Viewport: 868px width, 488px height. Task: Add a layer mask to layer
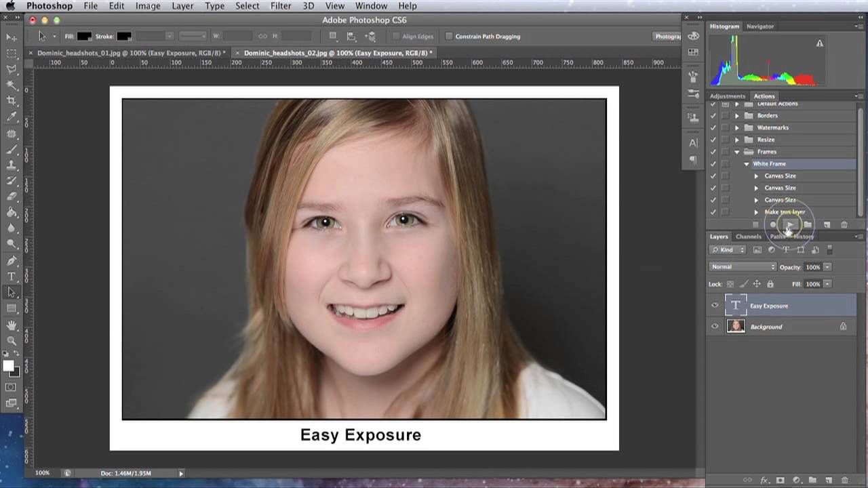click(781, 480)
